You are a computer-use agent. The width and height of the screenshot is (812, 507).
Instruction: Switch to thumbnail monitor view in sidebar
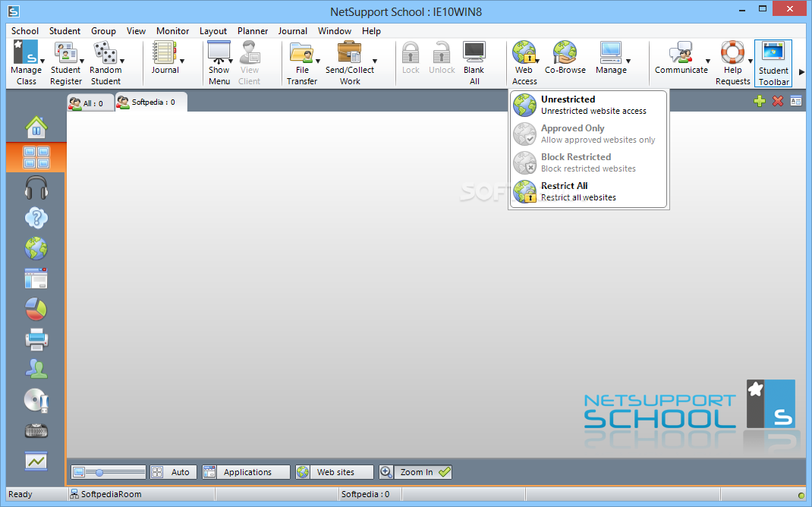pos(36,157)
